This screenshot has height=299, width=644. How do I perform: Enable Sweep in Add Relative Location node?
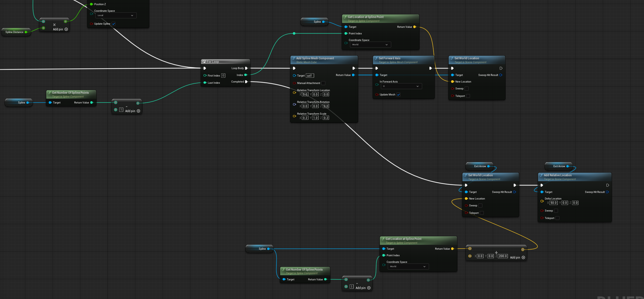pyautogui.click(x=556, y=211)
